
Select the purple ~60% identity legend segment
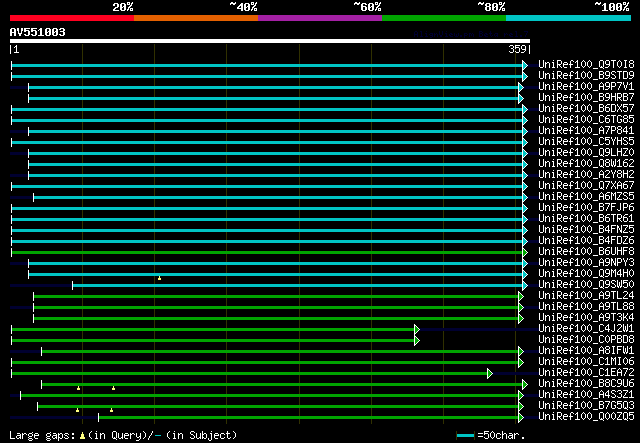click(x=320, y=18)
